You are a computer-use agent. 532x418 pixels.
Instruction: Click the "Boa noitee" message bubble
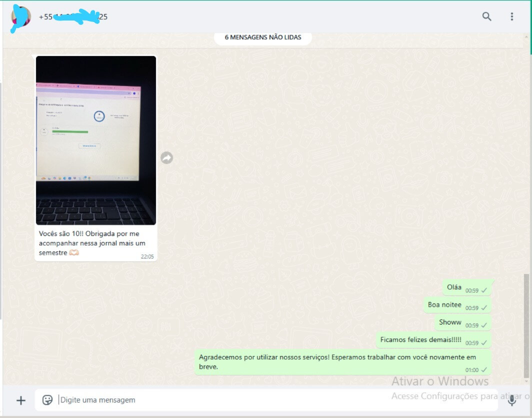pyautogui.click(x=444, y=305)
